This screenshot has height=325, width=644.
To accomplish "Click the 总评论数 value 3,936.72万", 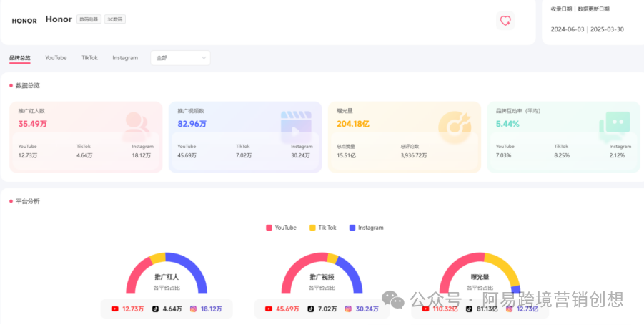I will (414, 156).
